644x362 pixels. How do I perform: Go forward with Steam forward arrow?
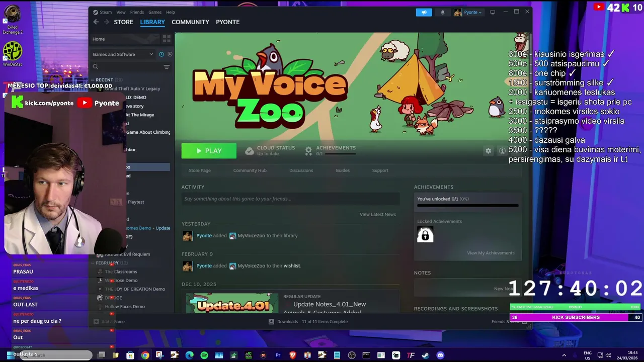click(x=107, y=22)
